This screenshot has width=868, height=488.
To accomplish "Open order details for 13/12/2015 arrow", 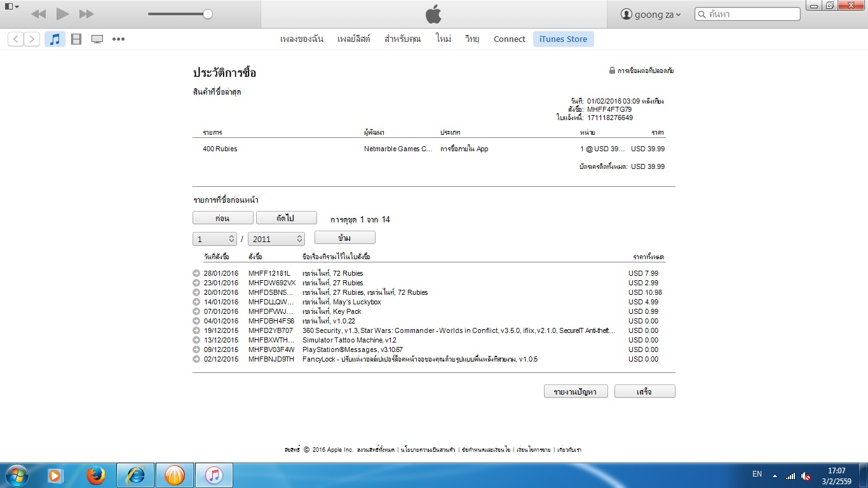I will [196, 340].
